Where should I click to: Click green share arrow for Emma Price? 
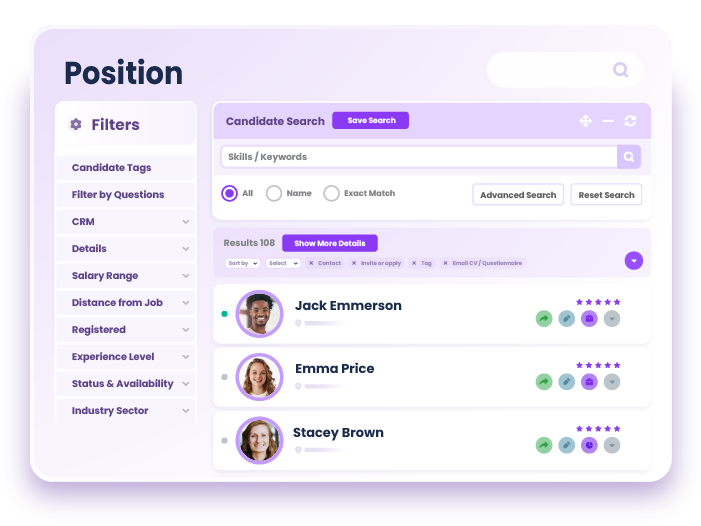click(x=544, y=382)
